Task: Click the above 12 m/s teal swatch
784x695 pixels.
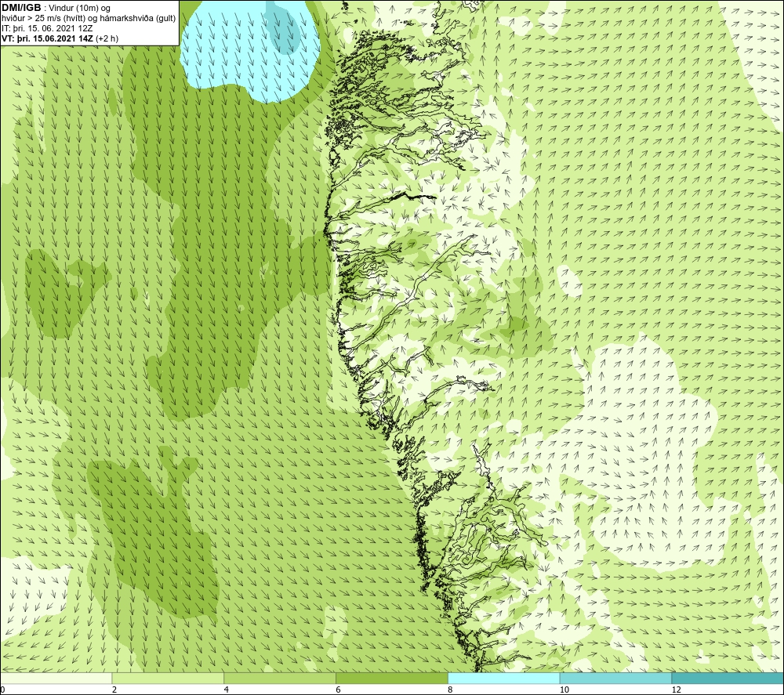Action: coord(728,678)
